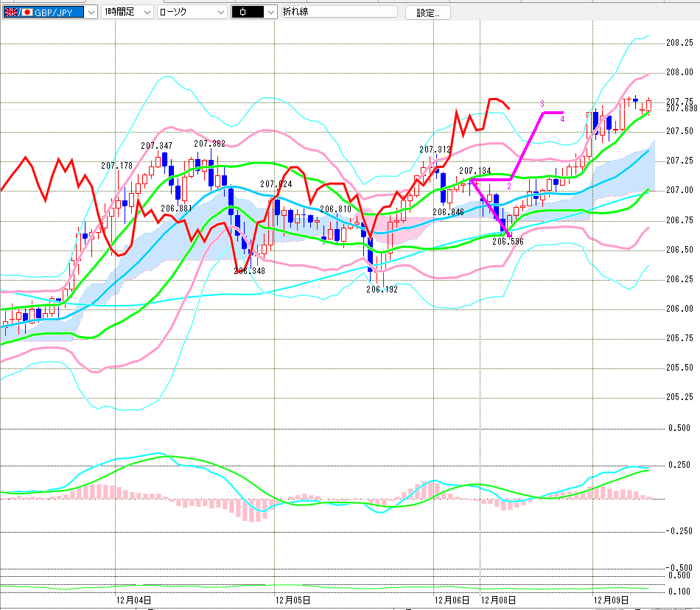This screenshot has height=610, width=700.
Task: Click the 12月06日 date label
Action: 451,600
